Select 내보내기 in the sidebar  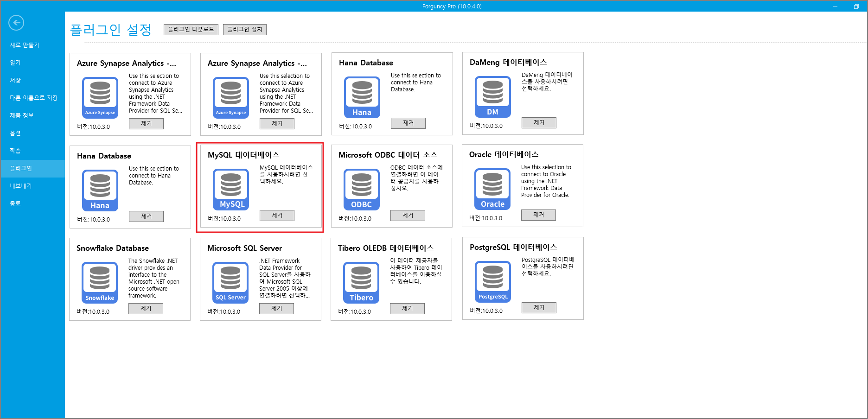coord(21,186)
